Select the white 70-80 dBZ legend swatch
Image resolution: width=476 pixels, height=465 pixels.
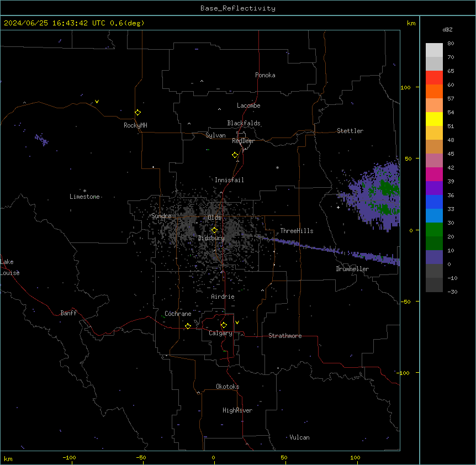[434, 50]
